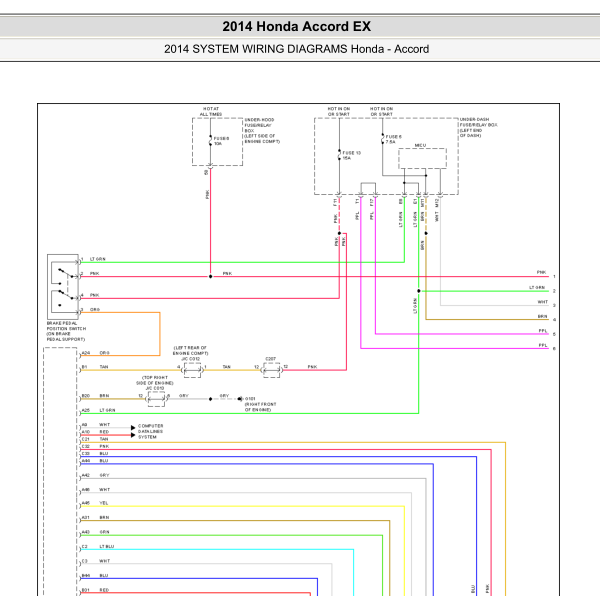Click the F11 terminal label
Viewport: 600px width, 596px height.
pyautogui.click(x=335, y=202)
